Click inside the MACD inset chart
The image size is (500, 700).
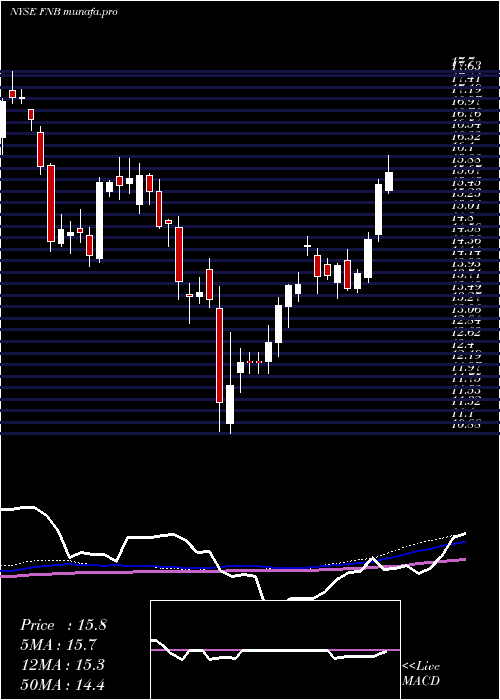[x=275, y=650]
